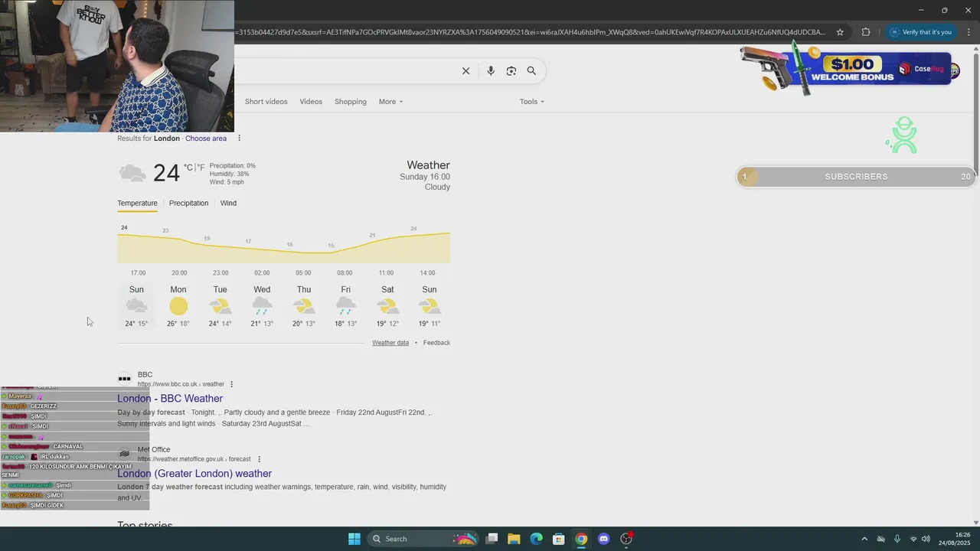Select the Wind weather tab
The image size is (980, 551).
[228, 204]
